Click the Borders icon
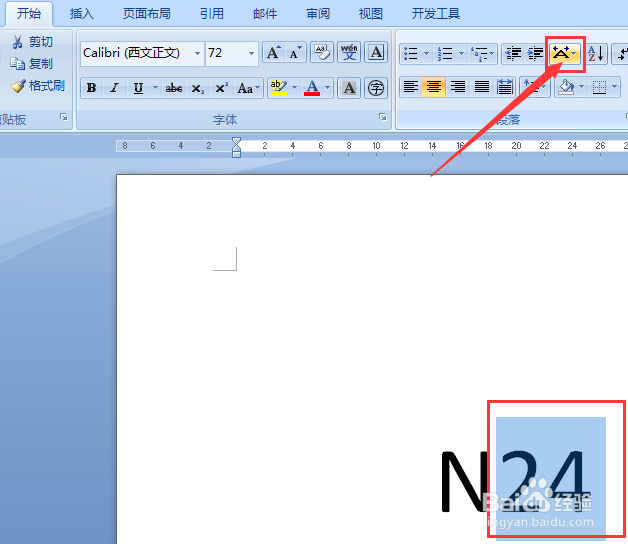Viewport: 628px width, 544px height. point(599,87)
